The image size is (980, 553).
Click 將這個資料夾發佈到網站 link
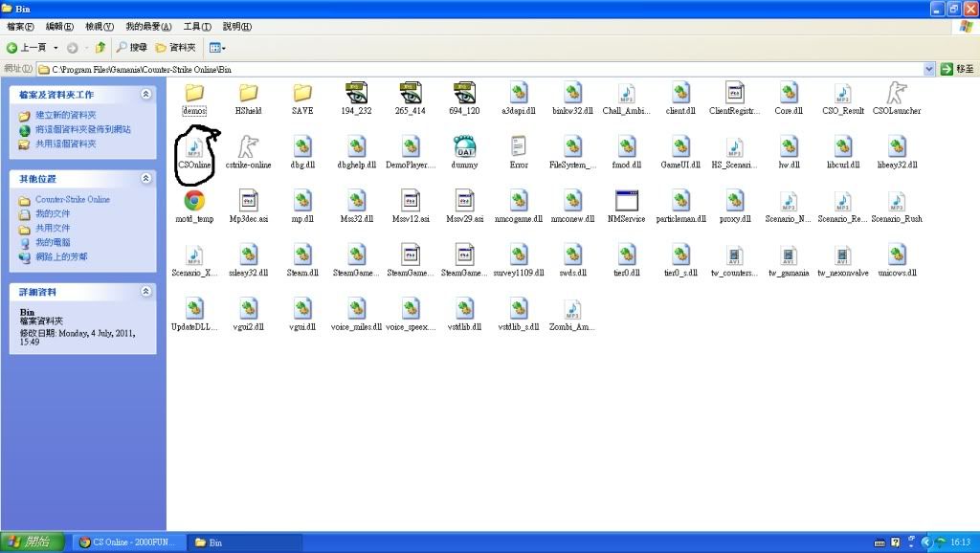(x=83, y=129)
